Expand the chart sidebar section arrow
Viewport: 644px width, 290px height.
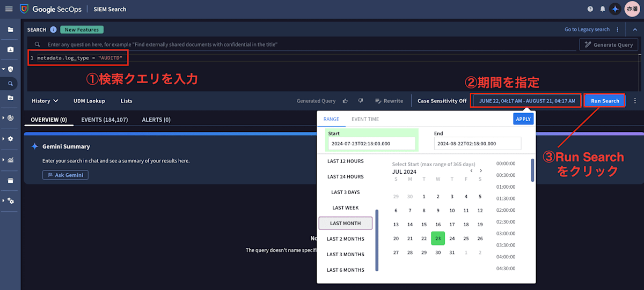[x=3, y=160]
